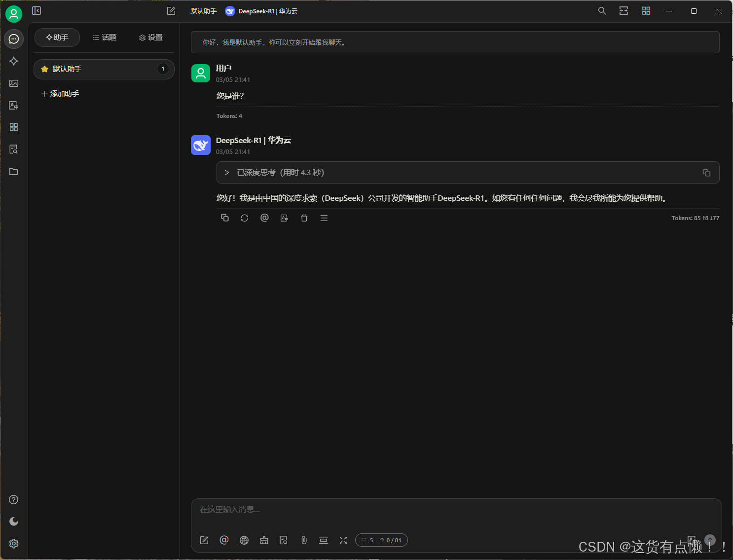Open the files folder in sidebar
Screen dimensions: 733x560
click(x=14, y=172)
